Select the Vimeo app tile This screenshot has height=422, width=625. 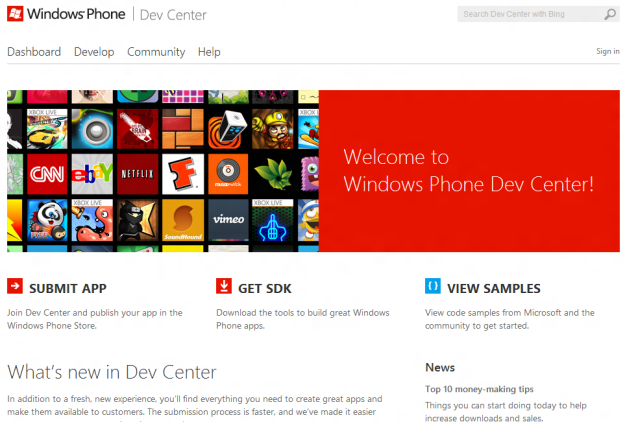tap(228, 220)
